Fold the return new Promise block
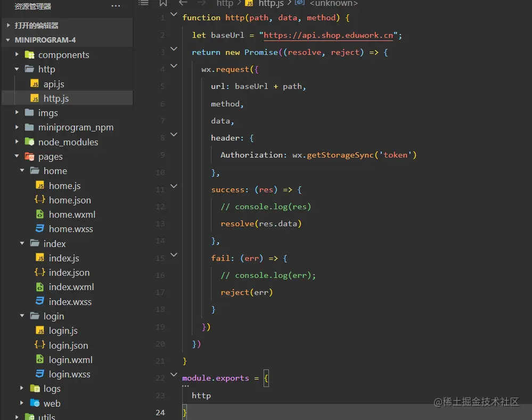 coord(174,49)
